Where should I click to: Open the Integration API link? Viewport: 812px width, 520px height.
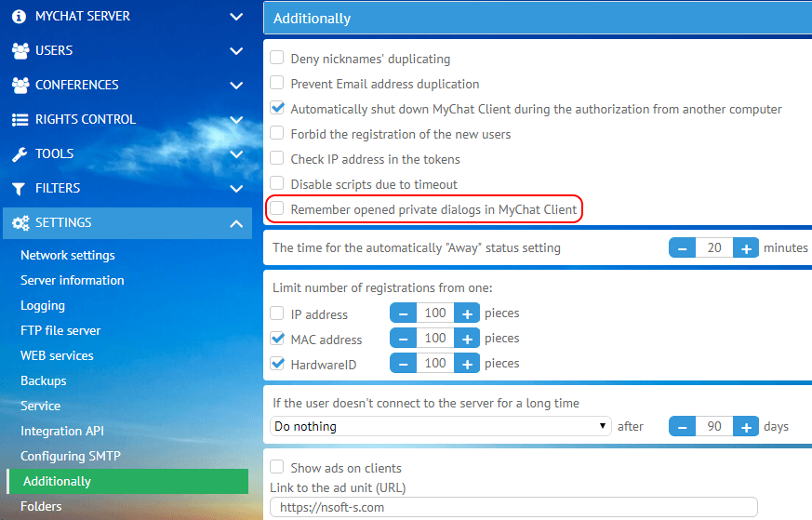click(62, 431)
